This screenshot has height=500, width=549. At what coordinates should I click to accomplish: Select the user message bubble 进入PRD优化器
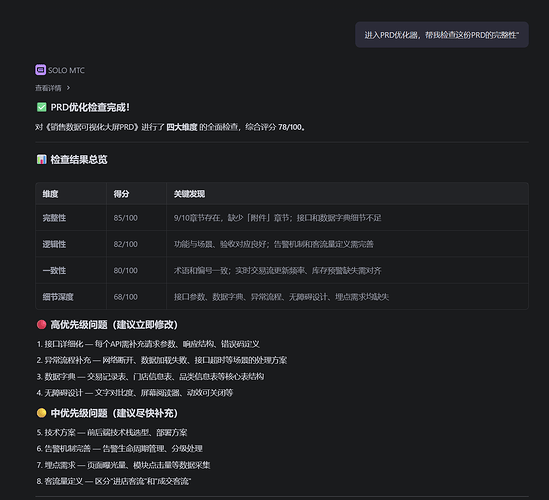coord(442,35)
